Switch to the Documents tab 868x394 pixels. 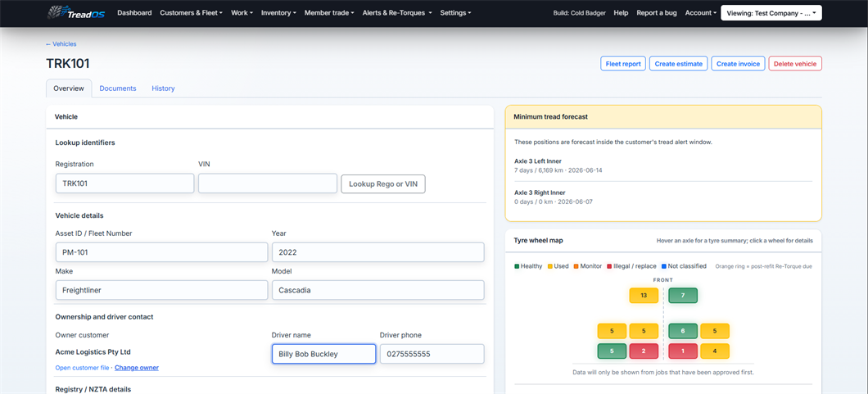tap(118, 88)
